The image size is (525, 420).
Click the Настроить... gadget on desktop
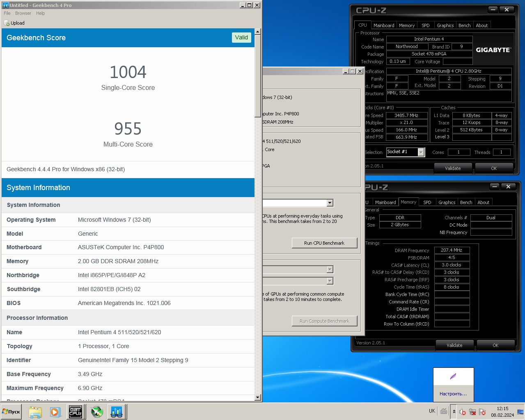[453, 385]
